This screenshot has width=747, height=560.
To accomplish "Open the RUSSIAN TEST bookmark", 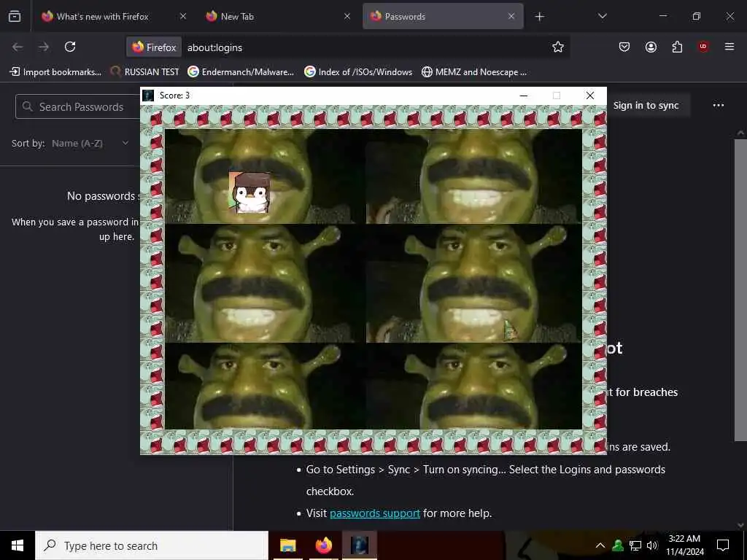I will pos(144,72).
